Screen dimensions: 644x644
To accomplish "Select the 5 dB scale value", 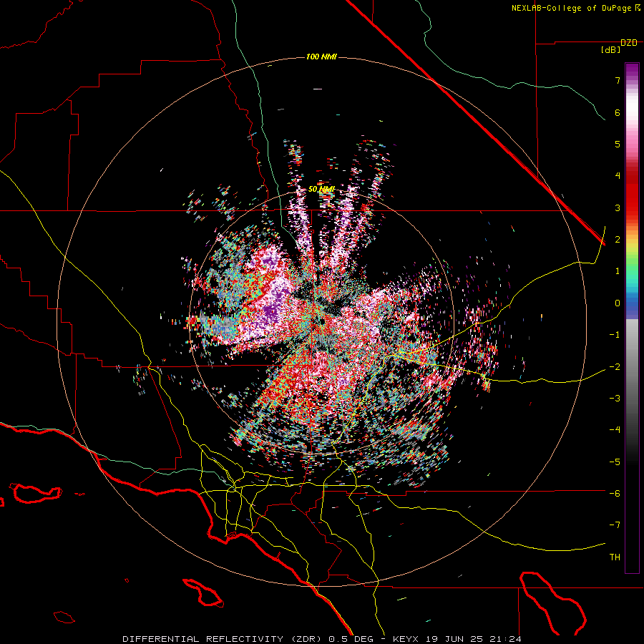I will tap(618, 144).
